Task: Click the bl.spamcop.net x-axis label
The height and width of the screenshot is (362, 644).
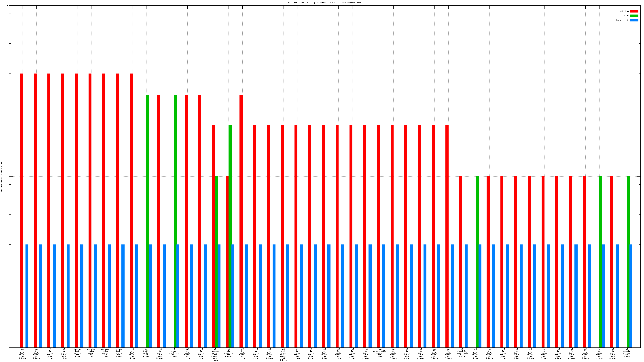Action: [x=229, y=354]
